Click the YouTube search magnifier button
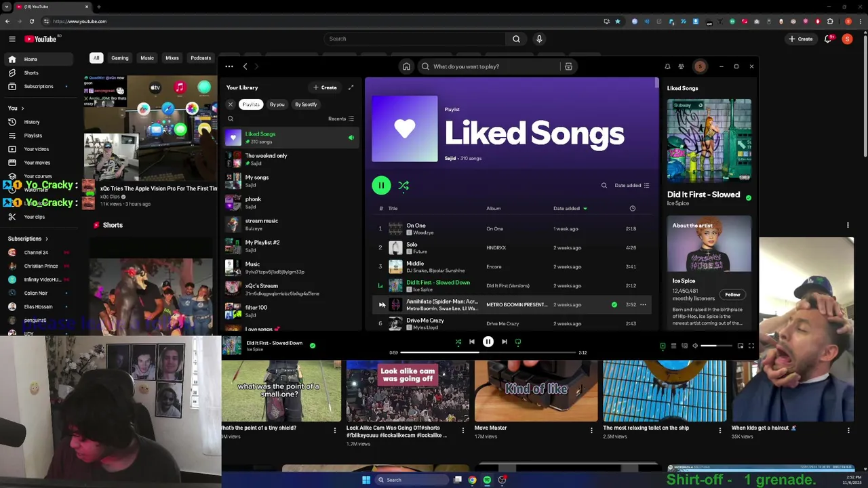 pyautogui.click(x=516, y=39)
